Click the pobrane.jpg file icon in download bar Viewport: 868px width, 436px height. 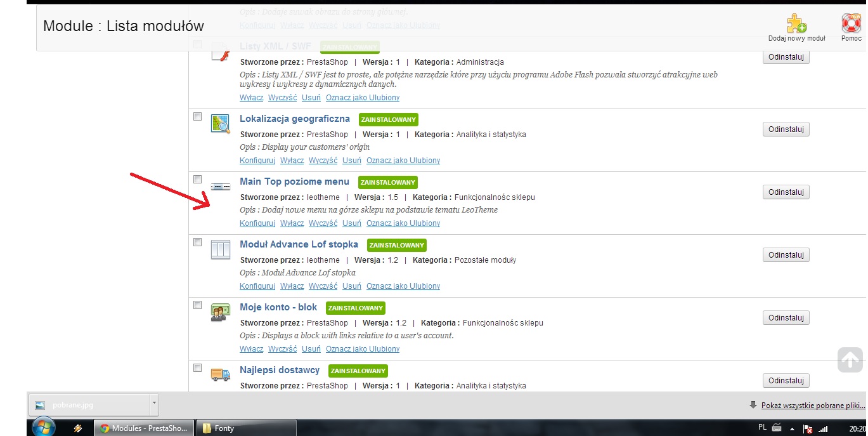tap(40, 405)
